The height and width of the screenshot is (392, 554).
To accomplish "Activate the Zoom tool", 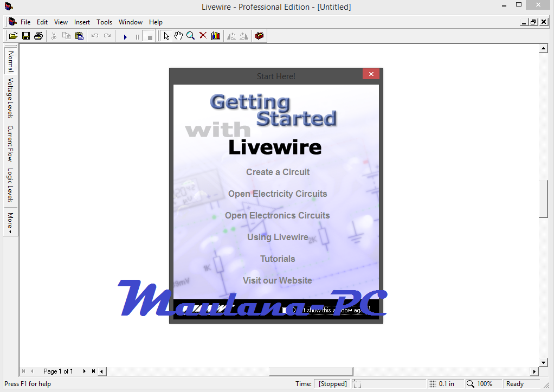I will (x=190, y=36).
